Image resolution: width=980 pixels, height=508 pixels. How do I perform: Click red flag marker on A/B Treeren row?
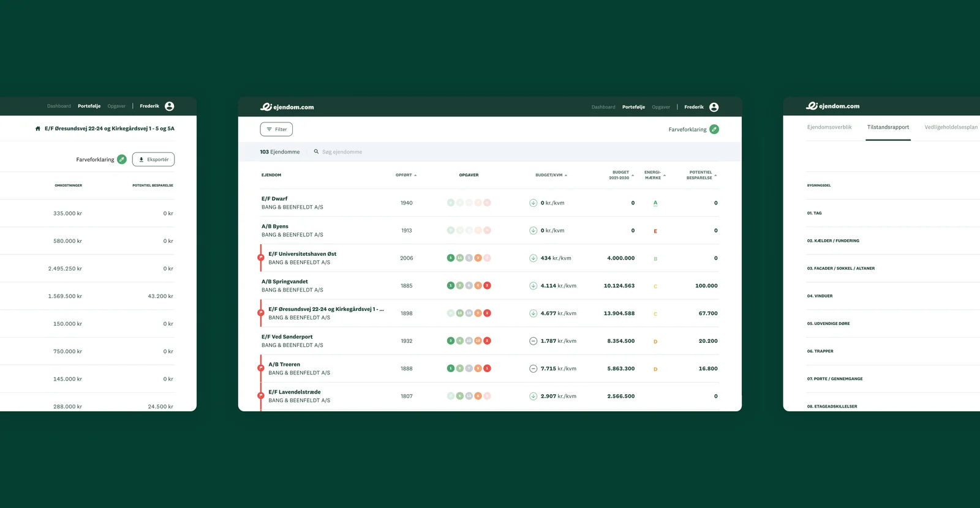261,368
